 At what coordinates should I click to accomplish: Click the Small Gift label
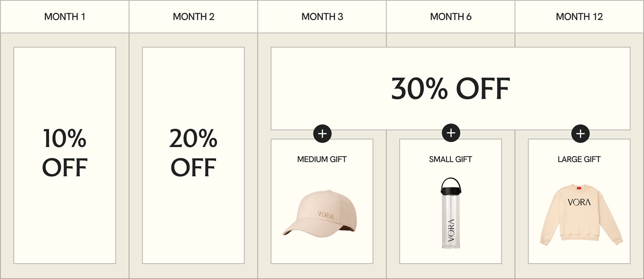pyautogui.click(x=451, y=159)
